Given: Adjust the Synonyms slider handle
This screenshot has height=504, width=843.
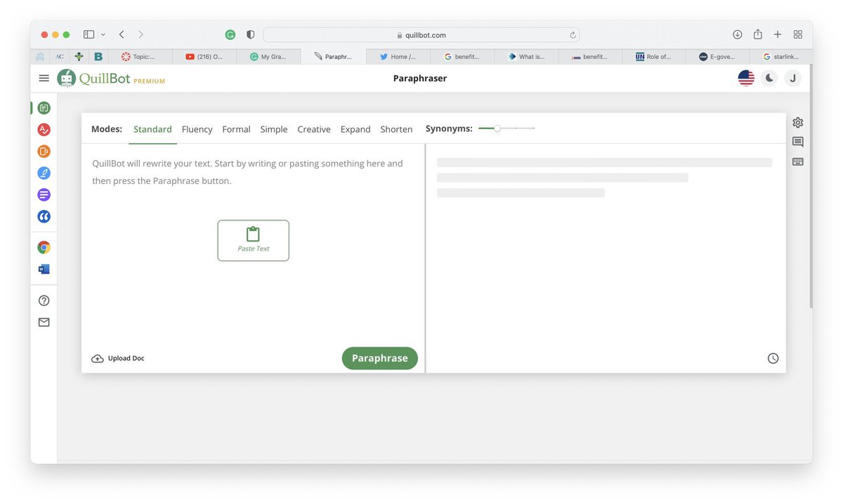Looking at the screenshot, I should coord(497,128).
